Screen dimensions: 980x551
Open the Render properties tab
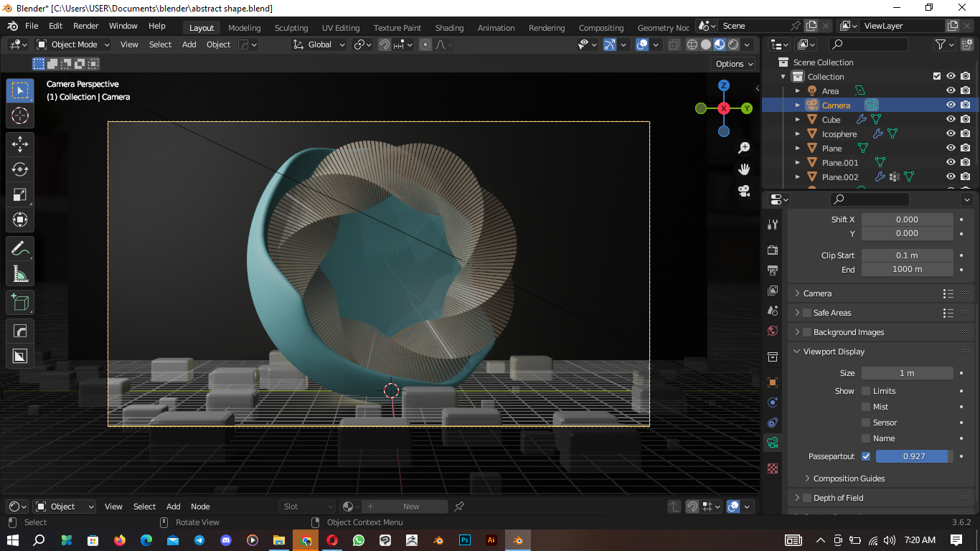click(773, 250)
